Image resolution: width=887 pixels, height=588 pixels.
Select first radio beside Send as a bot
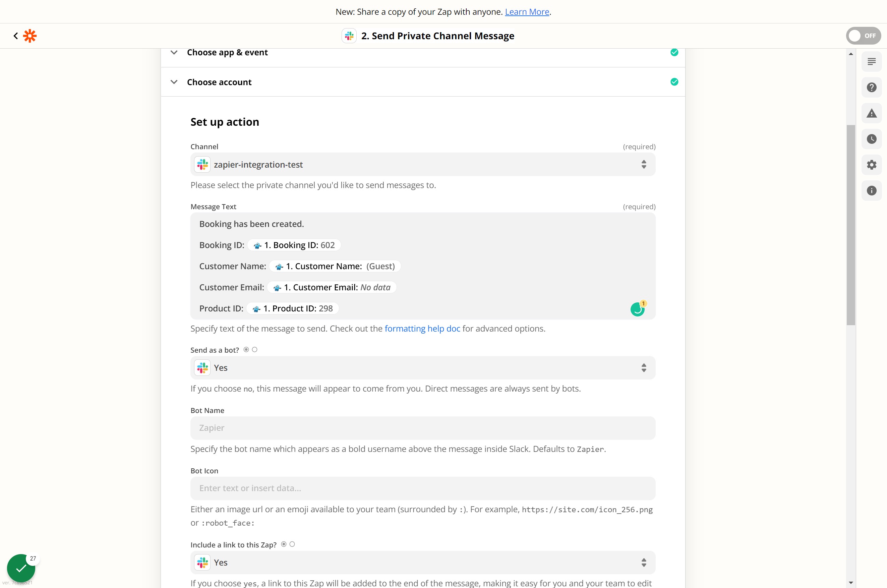click(x=246, y=350)
